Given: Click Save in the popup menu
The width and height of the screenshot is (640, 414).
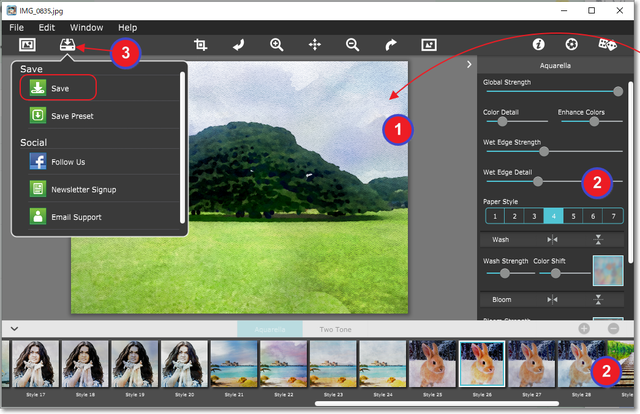Looking at the screenshot, I should coord(57,88).
